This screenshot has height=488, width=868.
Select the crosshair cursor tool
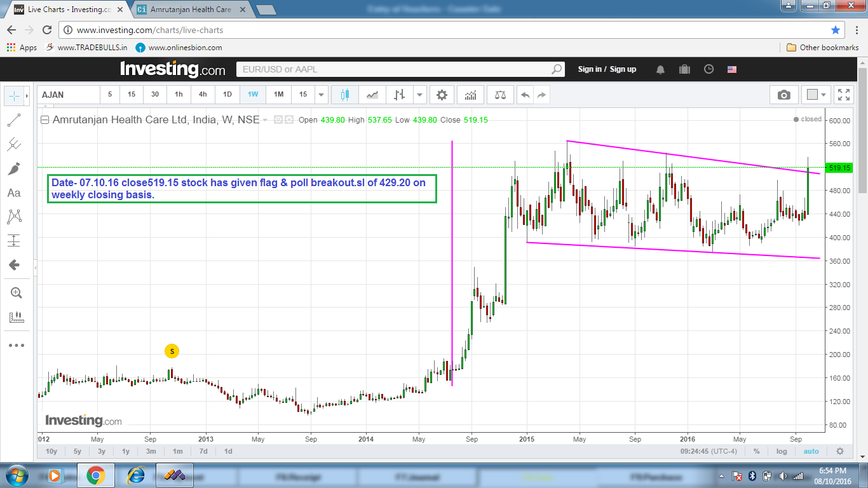click(x=14, y=96)
